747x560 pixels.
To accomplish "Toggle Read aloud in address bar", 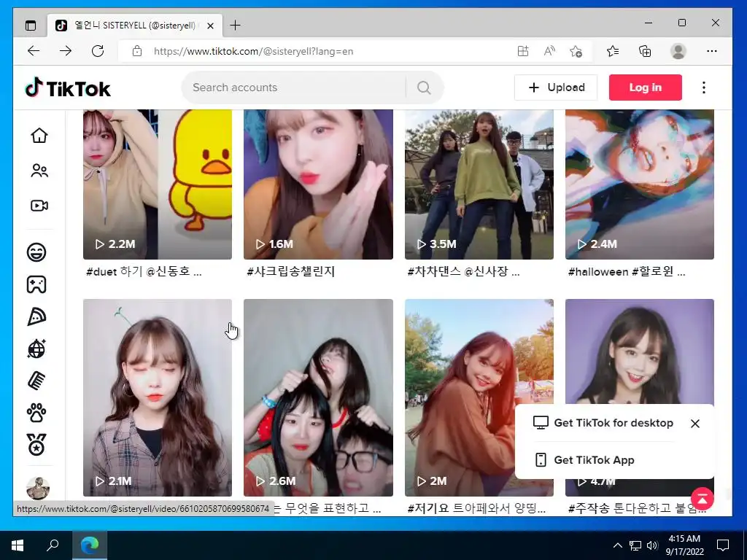I will click(549, 51).
